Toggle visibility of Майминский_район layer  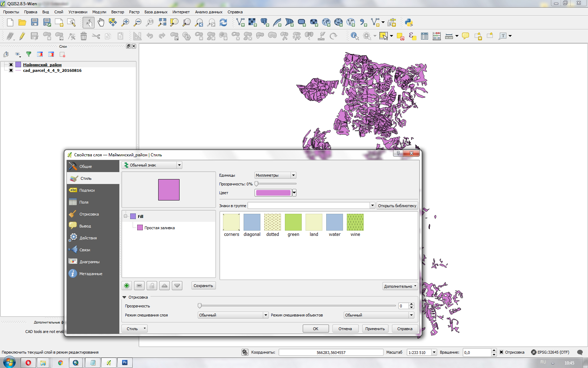[11, 65]
